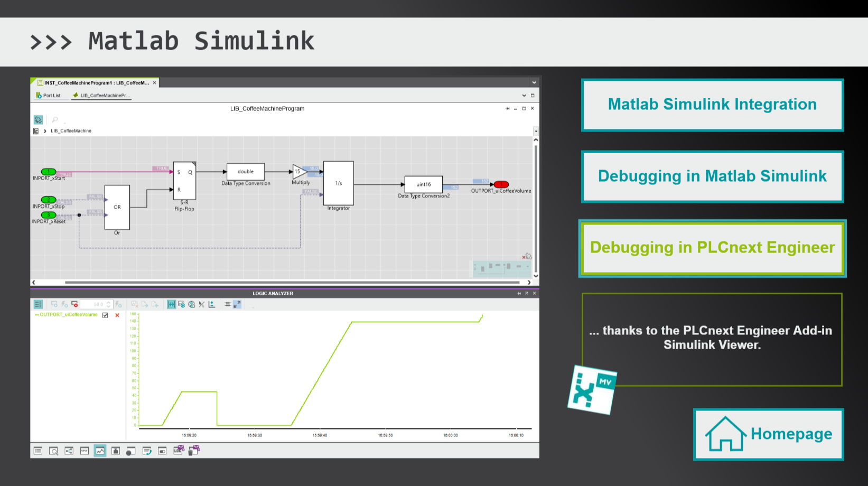868x486 pixels.
Task: Click the magnifier search icon in Simulink viewer
Action: 54,120
